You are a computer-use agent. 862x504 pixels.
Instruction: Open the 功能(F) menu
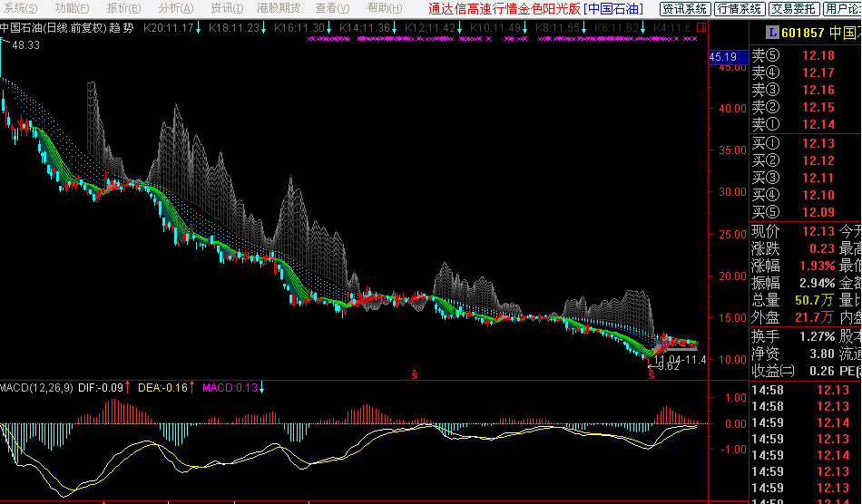72,8
